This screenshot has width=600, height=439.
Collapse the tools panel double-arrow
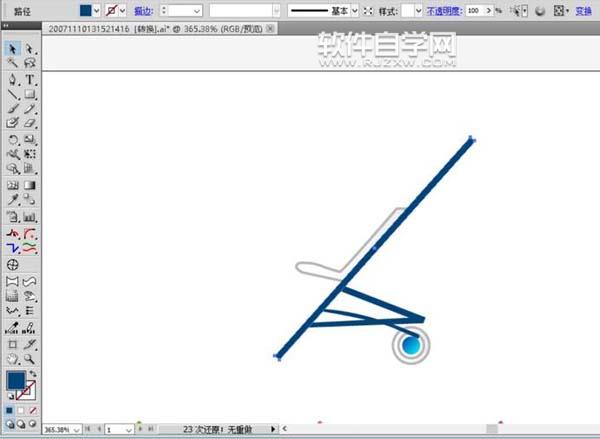point(5,26)
